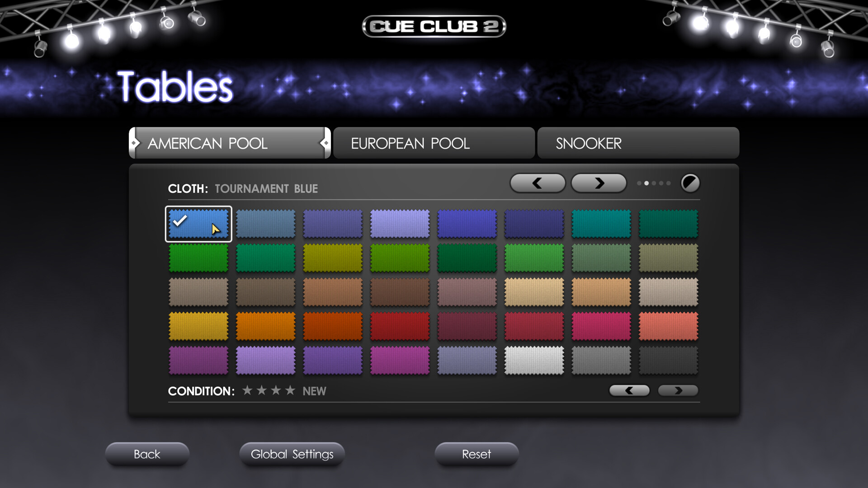Image resolution: width=868 pixels, height=488 pixels.
Task: Select the yellow gold cloth swatch
Action: pos(198,326)
